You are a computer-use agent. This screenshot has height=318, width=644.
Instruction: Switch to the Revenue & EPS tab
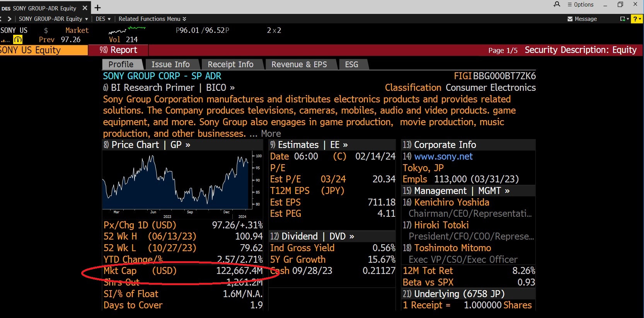coord(299,65)
